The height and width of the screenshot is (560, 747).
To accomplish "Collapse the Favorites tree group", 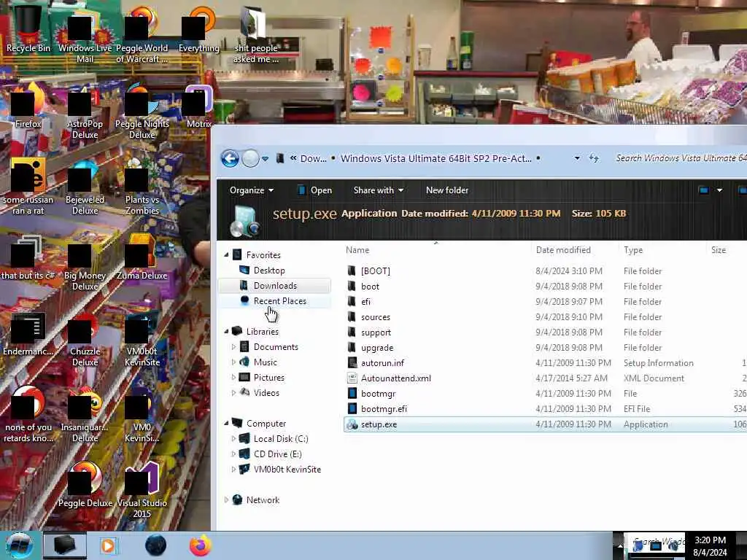I will point(227,255).
